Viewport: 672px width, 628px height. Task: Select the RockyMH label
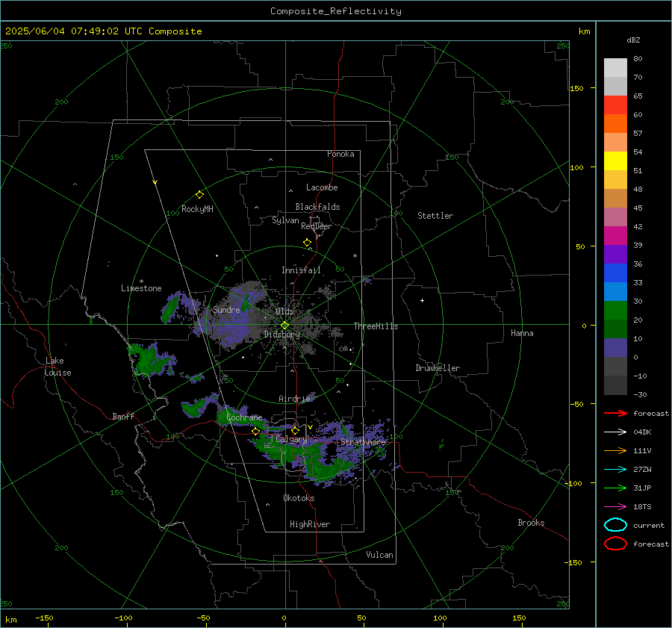click(x=197, y=209)
